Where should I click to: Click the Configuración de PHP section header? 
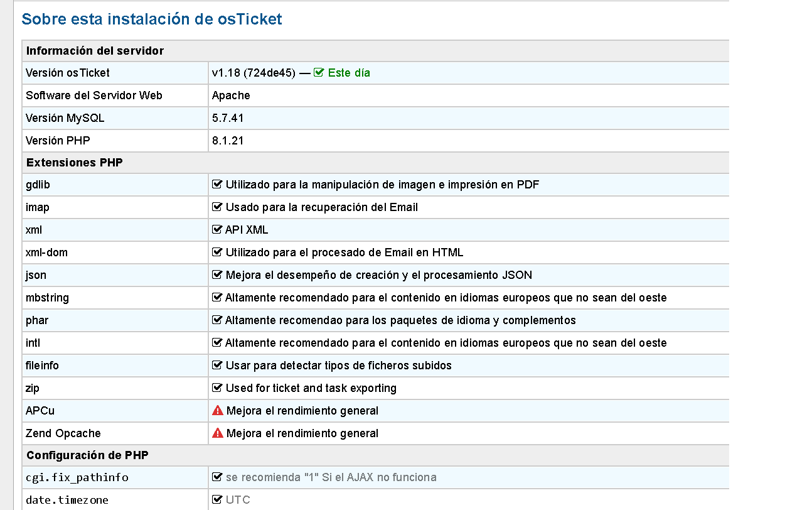87,455
